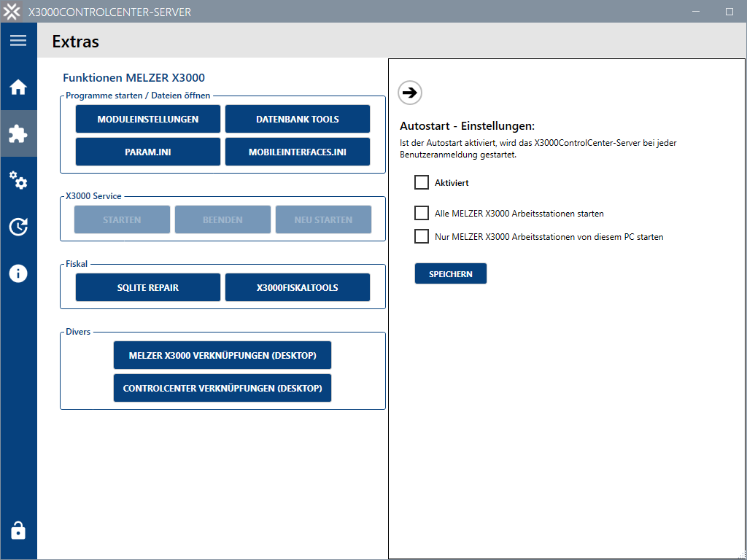Image resolution: width=747 pixels, height=560 pixels.
Task: Click NEU STARTEN service button
Action: pyautogui.click(x=323, y=219)
